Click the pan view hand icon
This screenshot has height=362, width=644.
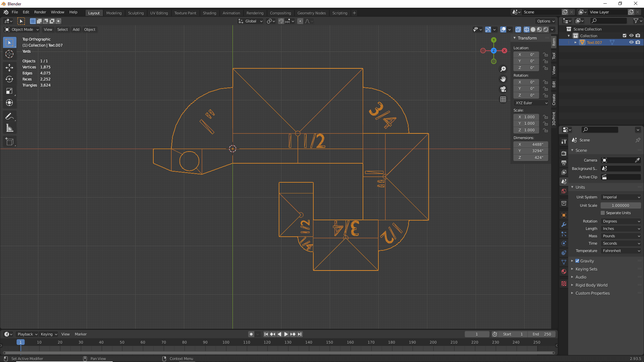click(503, 79)
